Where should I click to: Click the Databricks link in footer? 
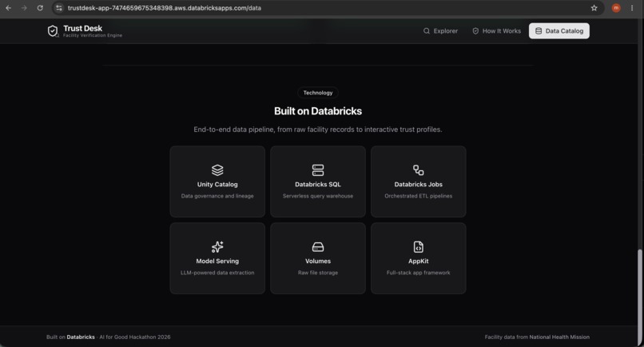coord(81,337)
